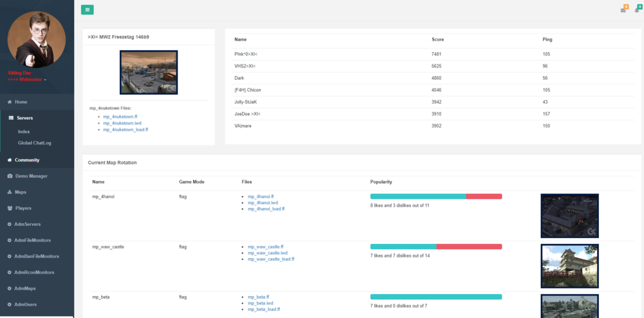Open the messages envelope icon

pyautogui.click(x=623, y=10)
